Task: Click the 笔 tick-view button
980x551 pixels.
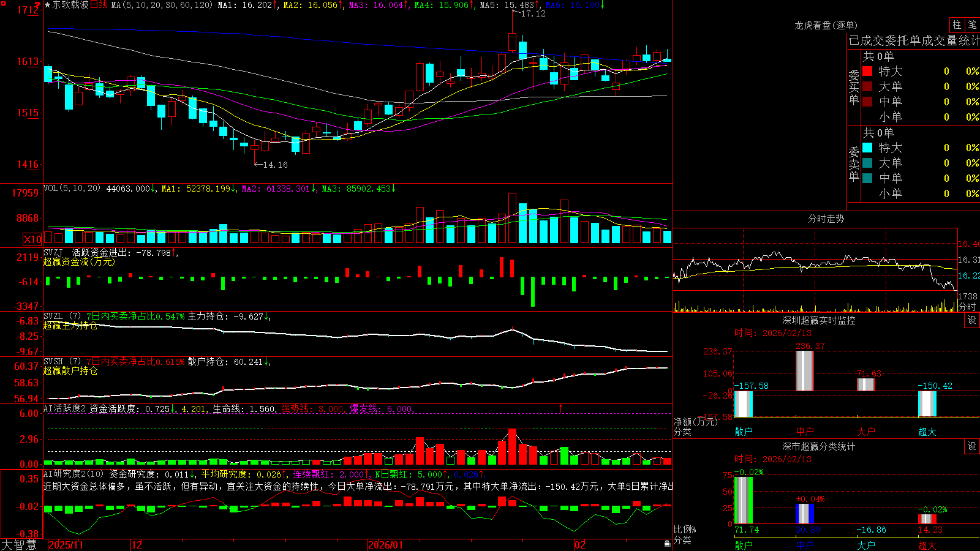Action: pos(972,25)
